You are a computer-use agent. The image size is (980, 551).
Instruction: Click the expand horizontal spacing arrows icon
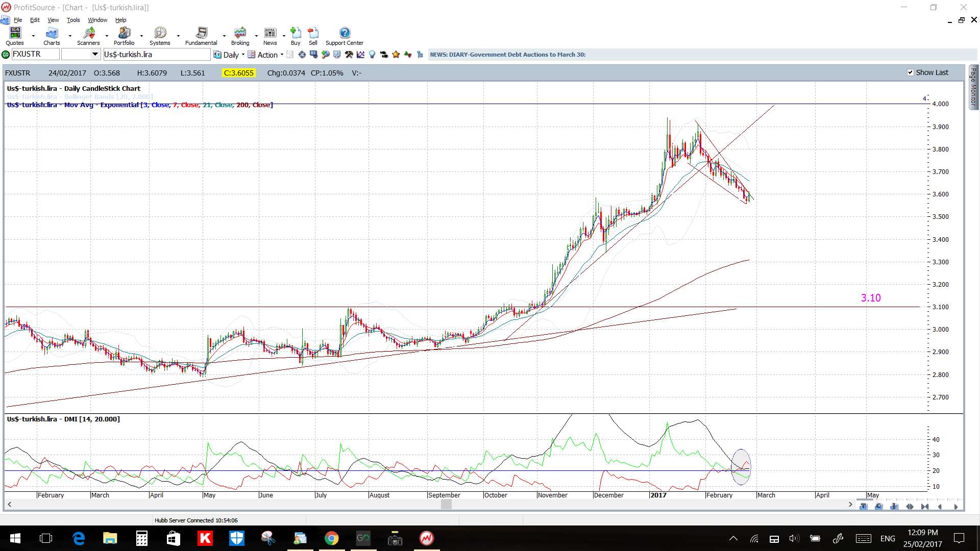coord(910,507)
